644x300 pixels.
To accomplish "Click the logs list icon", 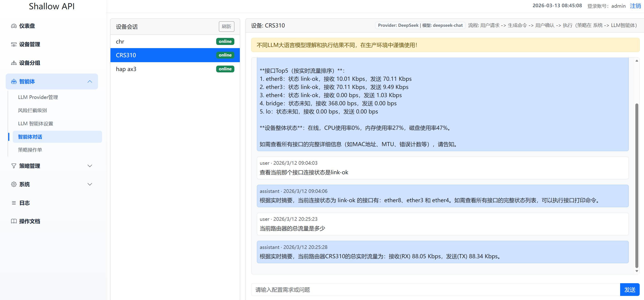I will click(14, 203).
